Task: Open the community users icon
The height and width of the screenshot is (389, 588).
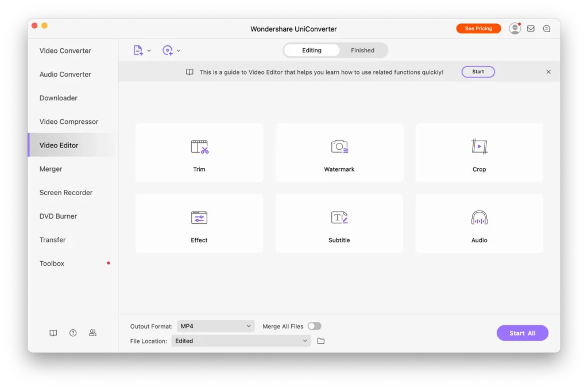Action: coord(92,333)
